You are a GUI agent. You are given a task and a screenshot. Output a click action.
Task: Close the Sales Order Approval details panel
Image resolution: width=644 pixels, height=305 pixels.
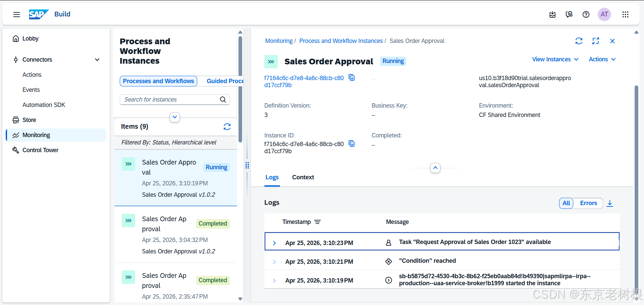(x=612, y=41)
